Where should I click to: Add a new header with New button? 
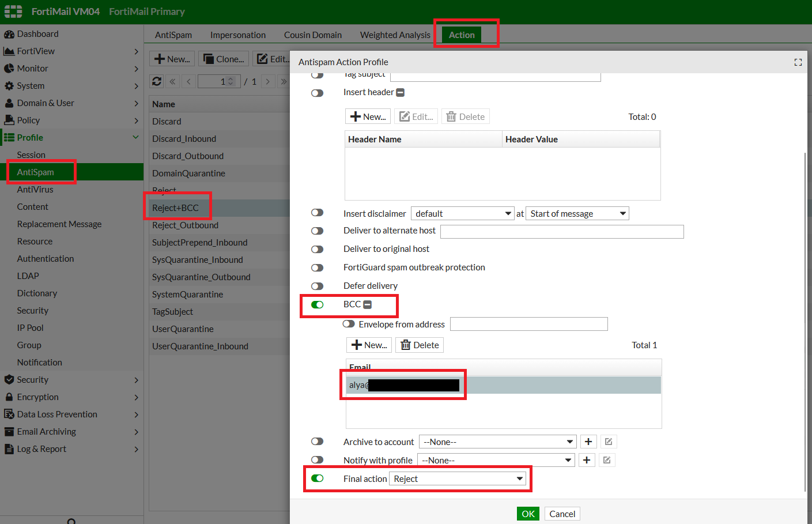pyautogui.click(x=368, y=116)
